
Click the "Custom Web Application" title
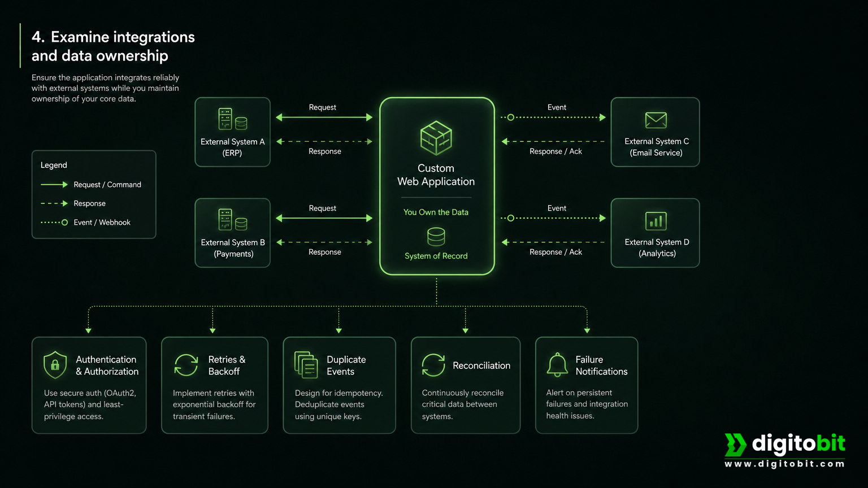tap(436, 175)
